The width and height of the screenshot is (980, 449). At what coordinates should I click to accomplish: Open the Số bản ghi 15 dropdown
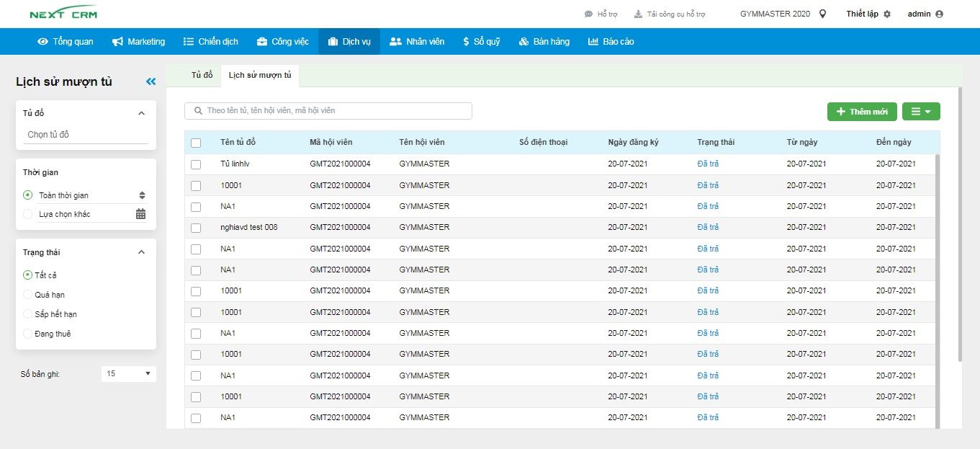pyautogui.click(x=129, y=374)
